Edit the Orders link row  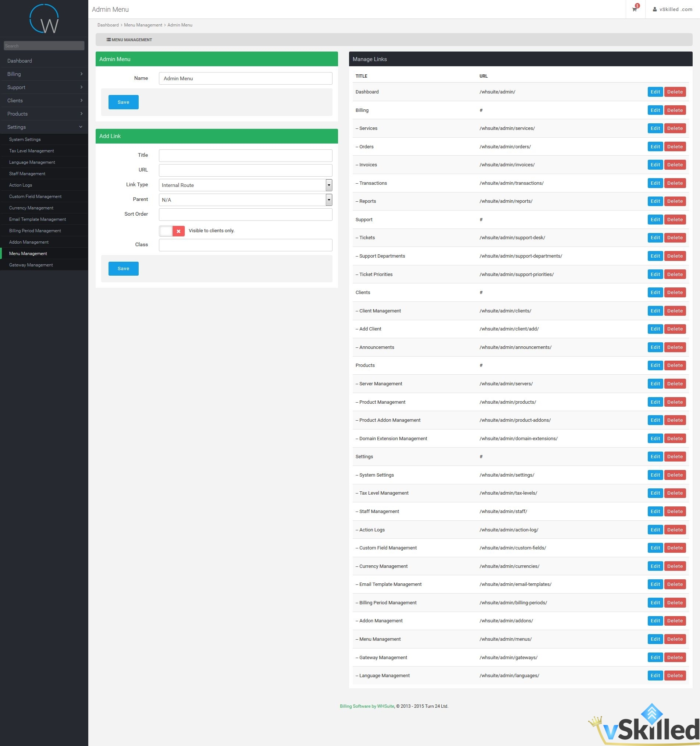tap(655, 147)
